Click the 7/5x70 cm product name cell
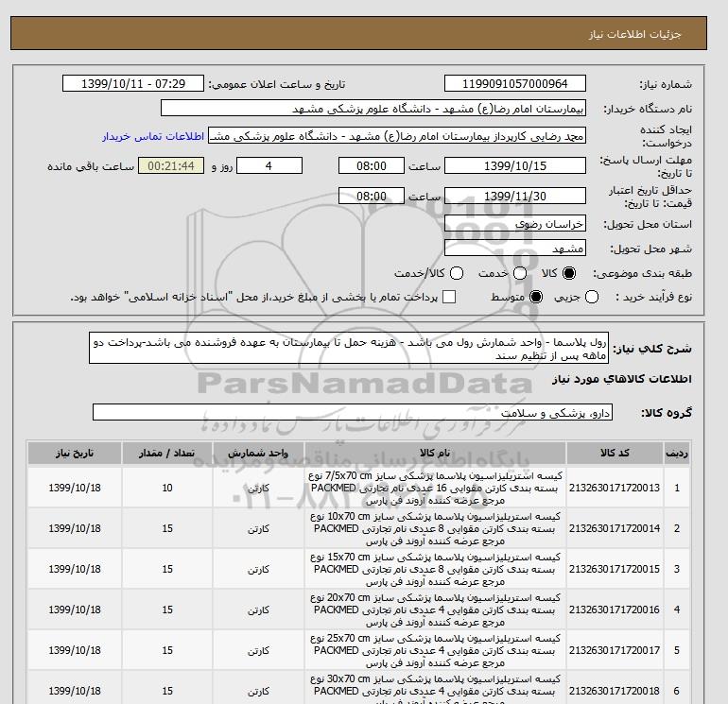Image resolution: width=728 pixels, height=704 pixels. point(435,488)
